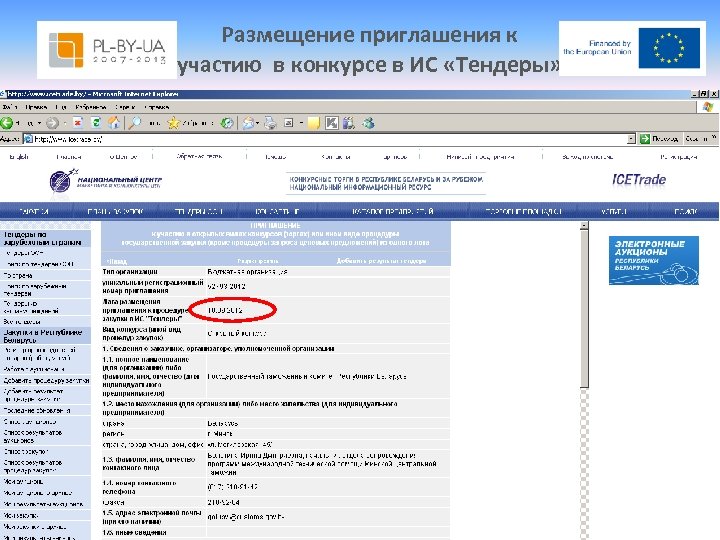Click the green Go arrow button
Viewport: 720px width, 540px height.
(645, 139)
